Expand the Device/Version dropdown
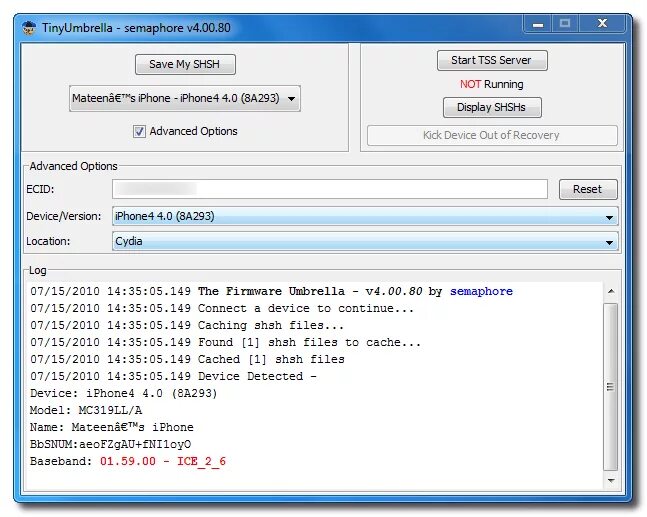Image resolution: width=647 pixels, height=517 pixels. [365, 216]
